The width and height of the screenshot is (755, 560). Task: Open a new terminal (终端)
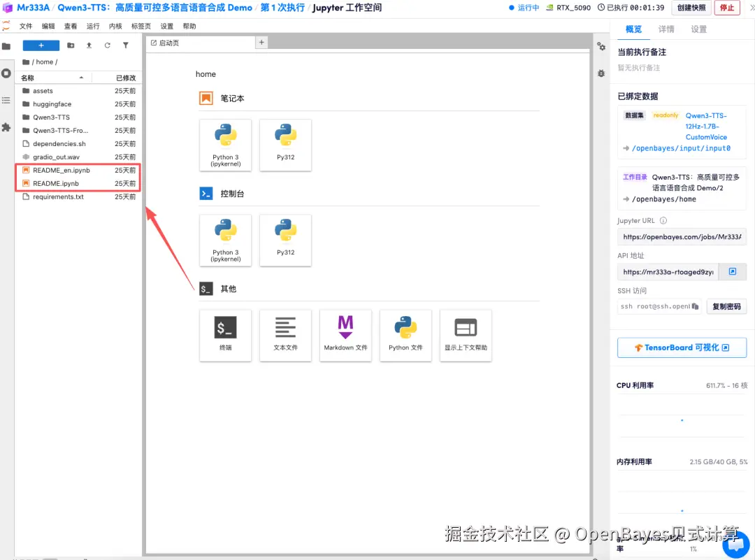[225, 336]
